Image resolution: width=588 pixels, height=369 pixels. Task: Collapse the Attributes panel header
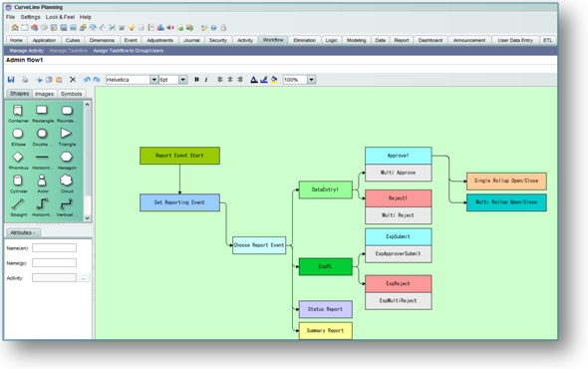pos(23,232)
